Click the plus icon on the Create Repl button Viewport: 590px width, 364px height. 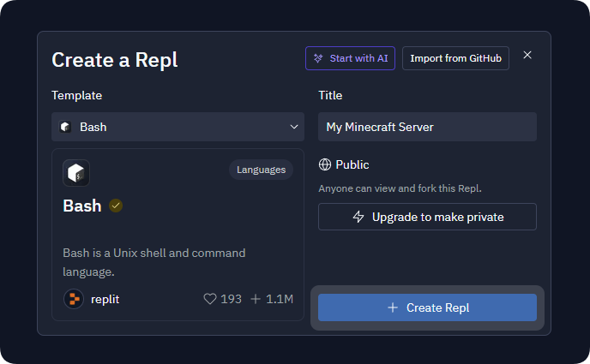[393, 307]
